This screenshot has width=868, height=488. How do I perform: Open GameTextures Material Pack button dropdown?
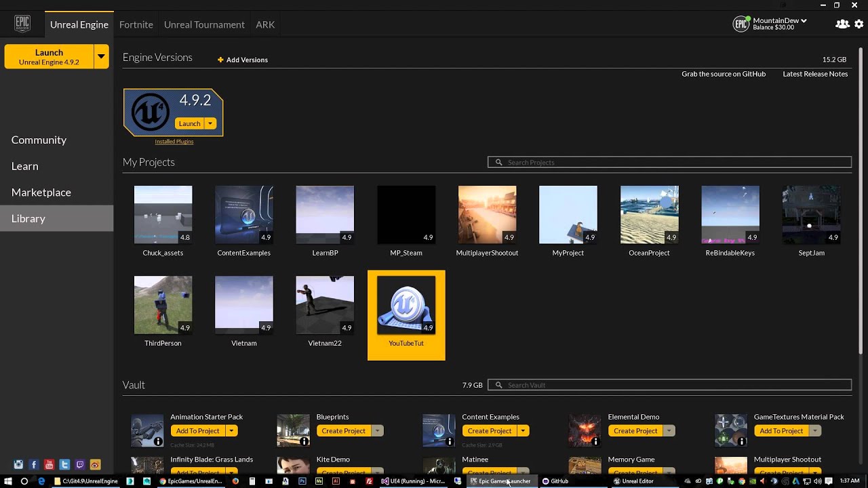click(814, 431)
